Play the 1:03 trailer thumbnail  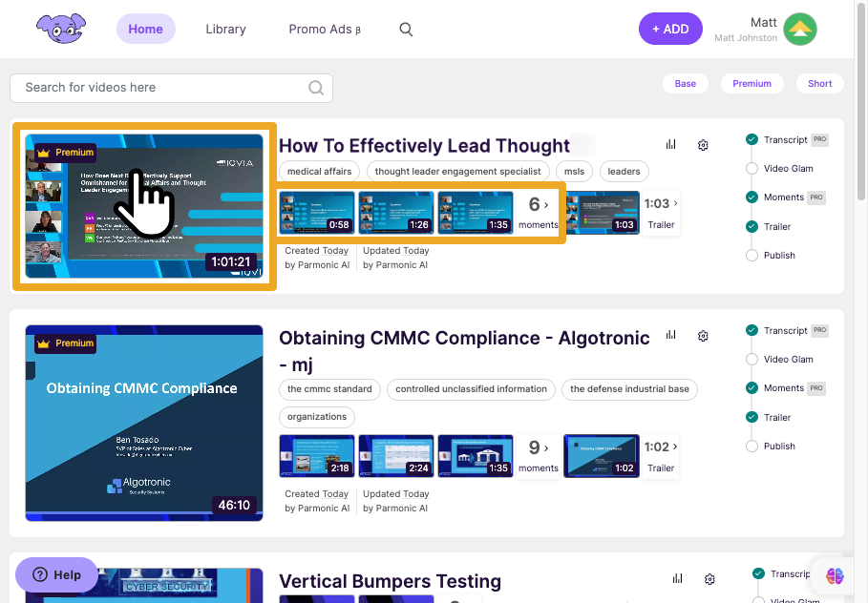pos(603,213)
